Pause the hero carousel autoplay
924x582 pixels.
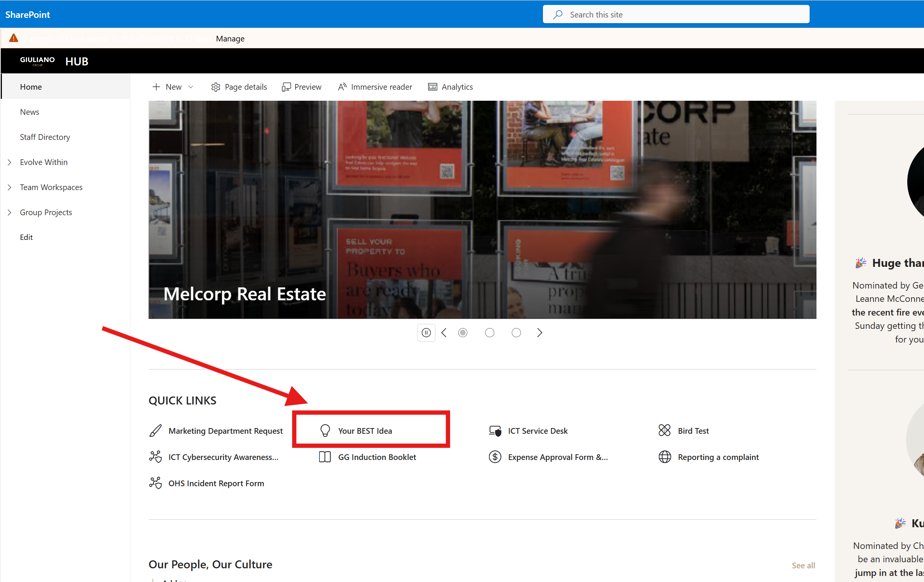[426, 333]
